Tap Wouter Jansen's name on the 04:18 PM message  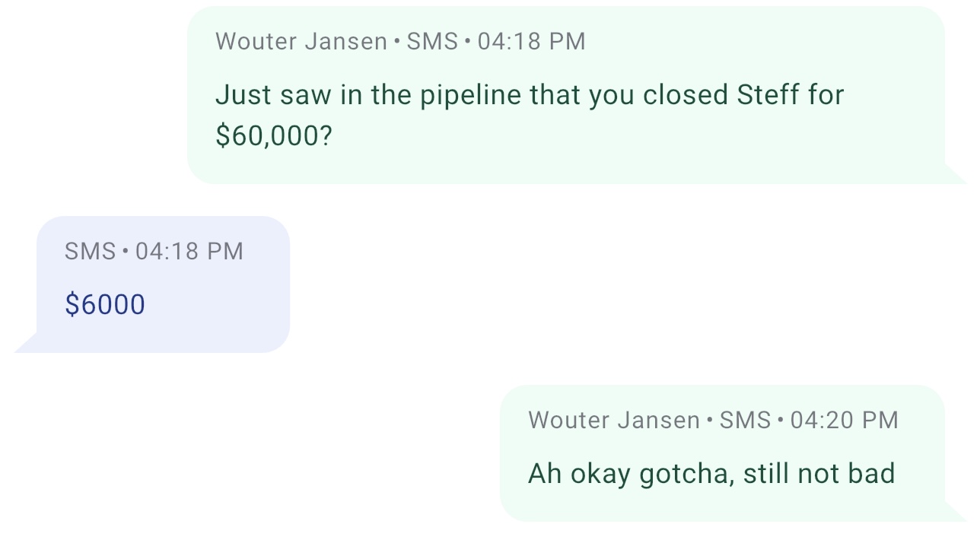(301, 41)
